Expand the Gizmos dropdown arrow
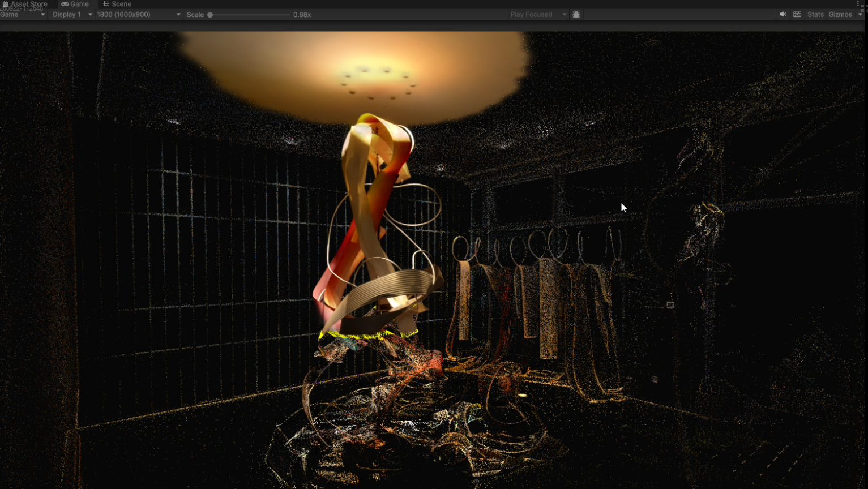 point(860,15)
